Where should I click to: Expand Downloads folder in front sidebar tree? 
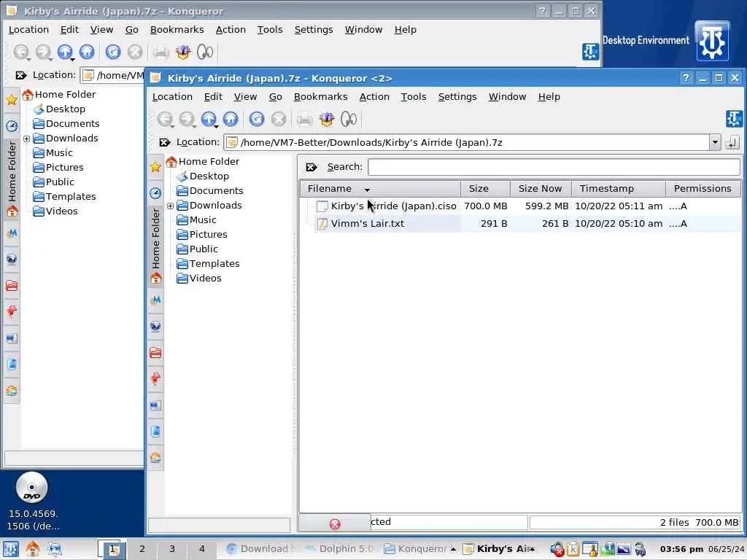coord(170,206)
